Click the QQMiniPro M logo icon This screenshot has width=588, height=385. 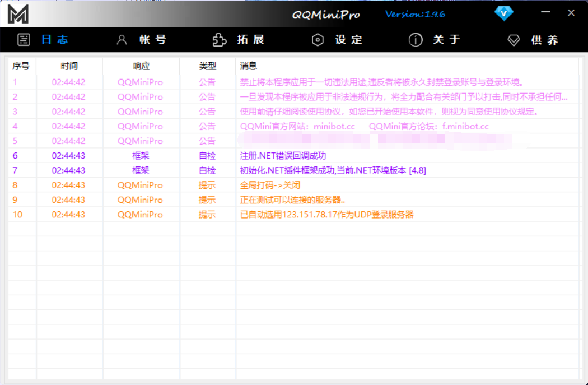(x=18, y=14)
